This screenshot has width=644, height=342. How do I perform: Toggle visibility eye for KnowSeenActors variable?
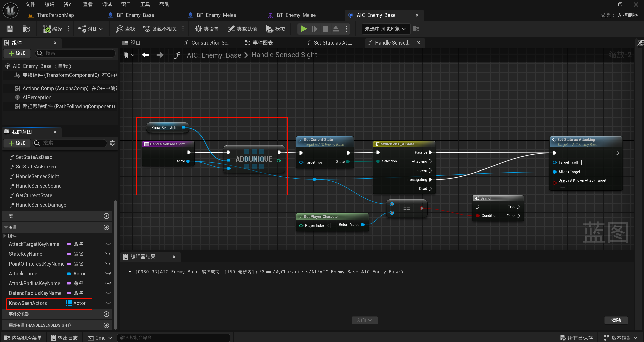108,303
